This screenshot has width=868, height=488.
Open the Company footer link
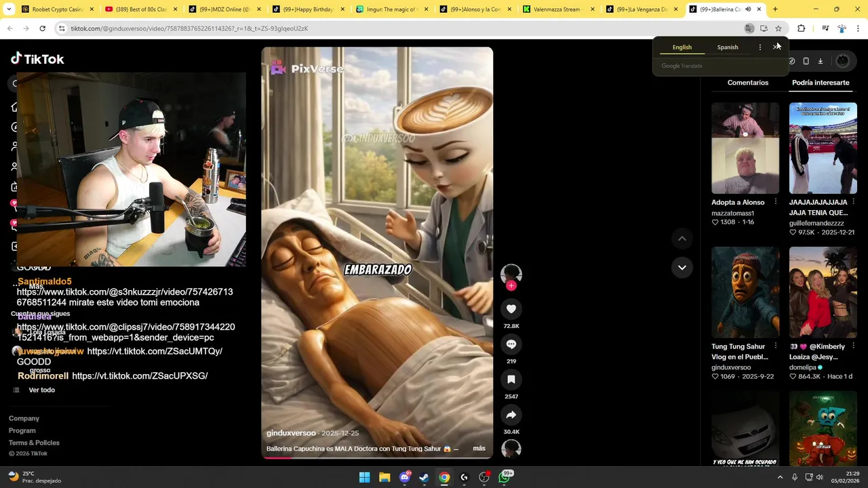pos(24,419)
